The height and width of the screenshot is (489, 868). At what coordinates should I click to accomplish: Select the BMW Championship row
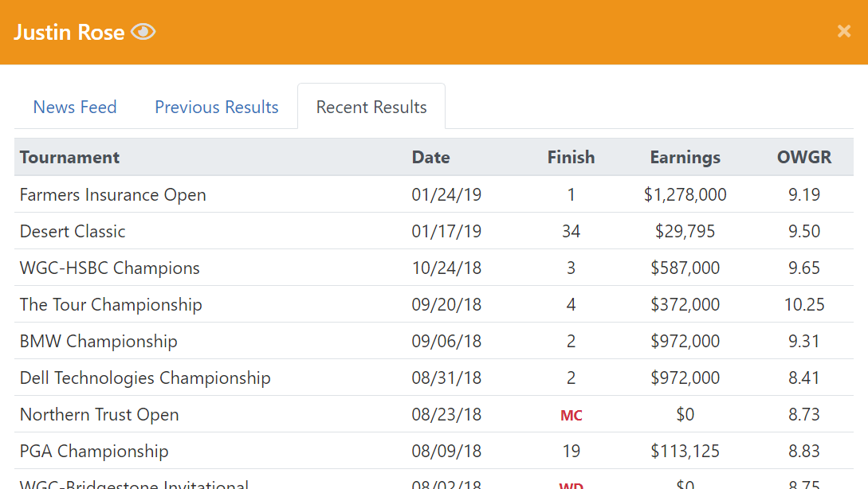tap(434, 342)
